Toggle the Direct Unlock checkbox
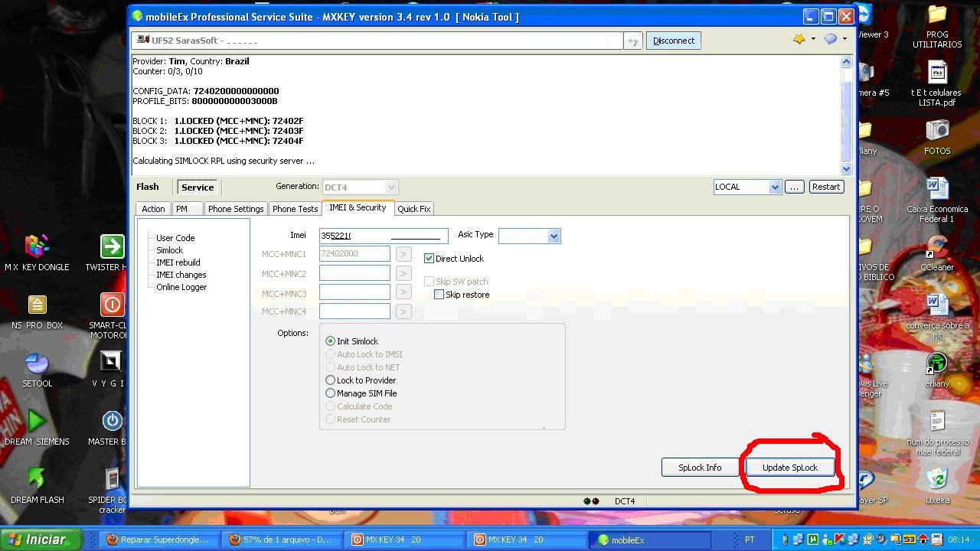 (x=429, y=259)
